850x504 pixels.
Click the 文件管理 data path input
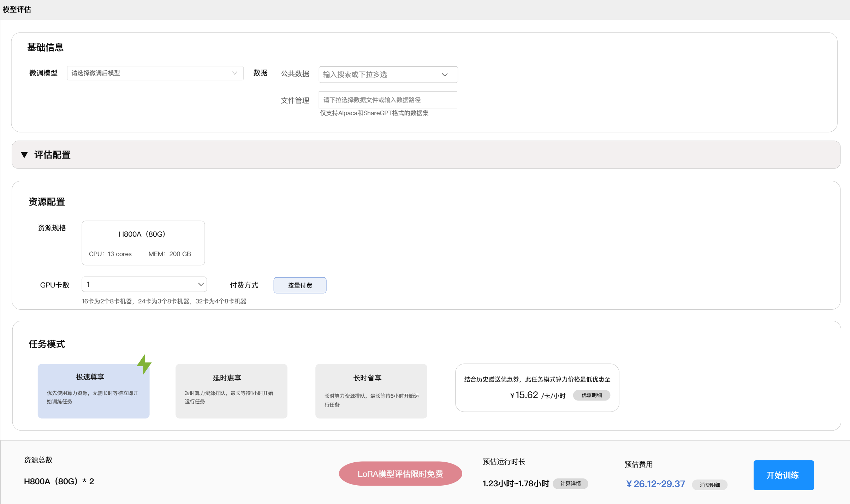[x=387, y=100]
